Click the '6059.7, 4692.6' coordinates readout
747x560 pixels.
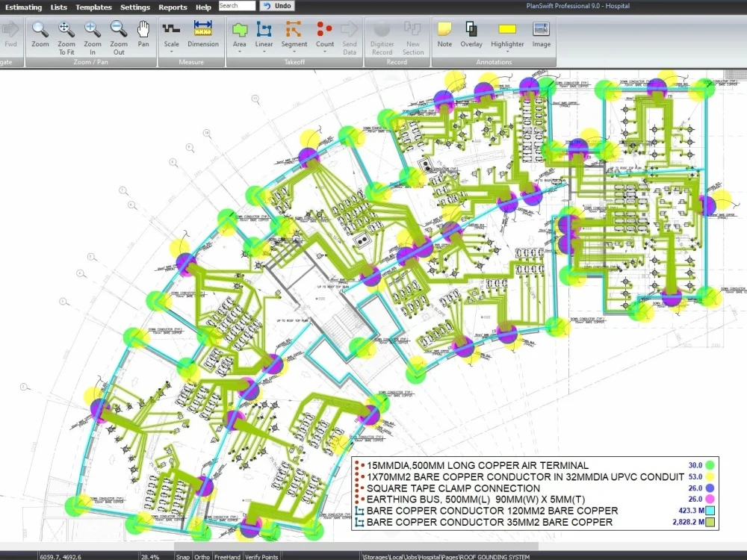(61, 556)
